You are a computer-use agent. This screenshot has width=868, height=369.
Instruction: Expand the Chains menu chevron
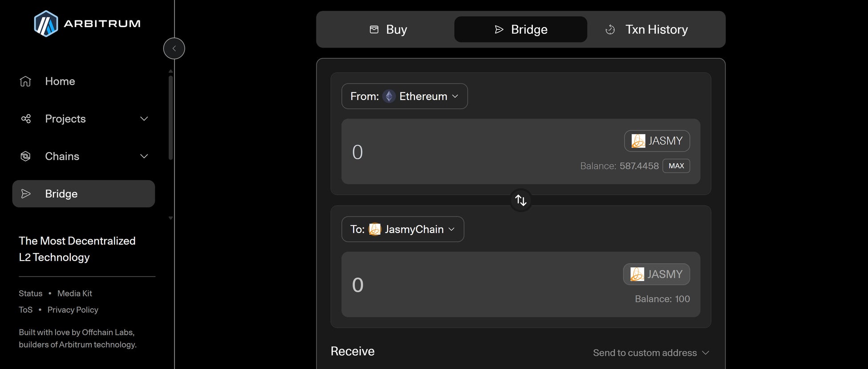pos(144,156)
